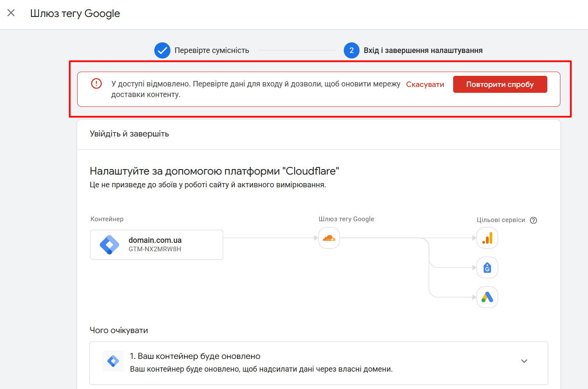Viewport: 588px width, 389px height.
Task: Select Вхід і завершення налаштування step
Action: [423, 50]
